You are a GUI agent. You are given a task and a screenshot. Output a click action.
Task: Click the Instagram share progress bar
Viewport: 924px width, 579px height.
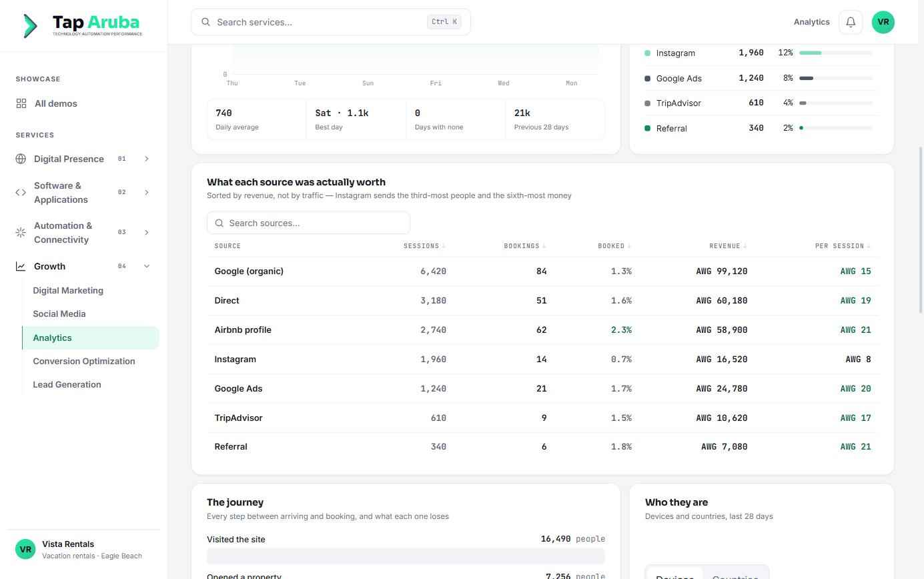click(x=836, y=53)
